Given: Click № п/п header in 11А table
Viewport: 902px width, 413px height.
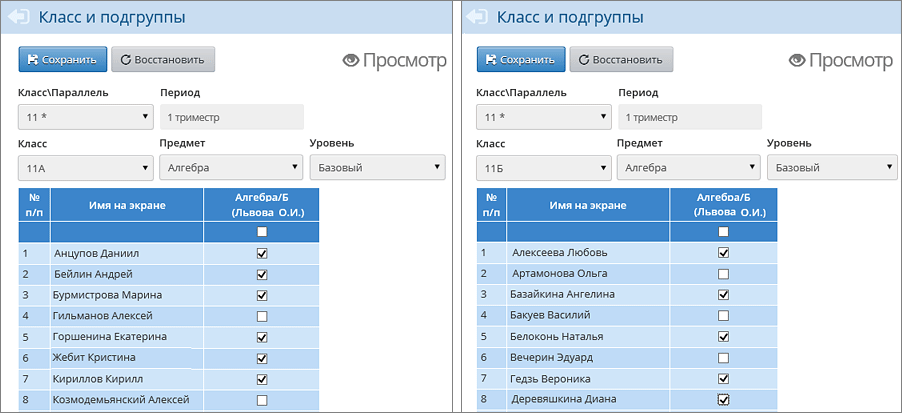Looking at the screenshot, I should pyautogui.click(x=35, y=205).
